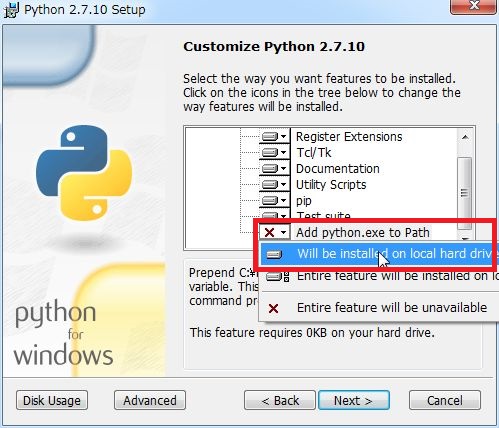Open dropdown arrow next to Register Extensions
This screenshot has width=499, height=428.
click(283, 137)
